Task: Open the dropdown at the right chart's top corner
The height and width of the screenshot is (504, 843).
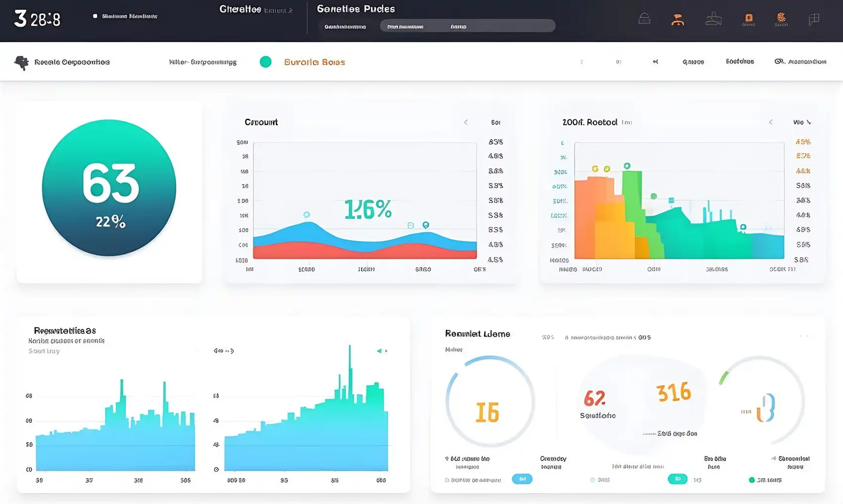Action: (802, 122)
